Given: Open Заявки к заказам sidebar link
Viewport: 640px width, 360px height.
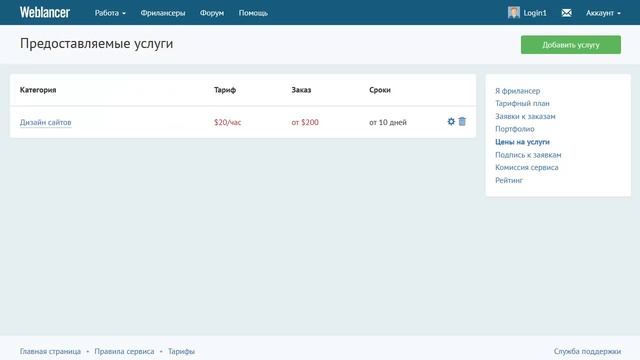Looking at the screenshot, I should [525, 116].
